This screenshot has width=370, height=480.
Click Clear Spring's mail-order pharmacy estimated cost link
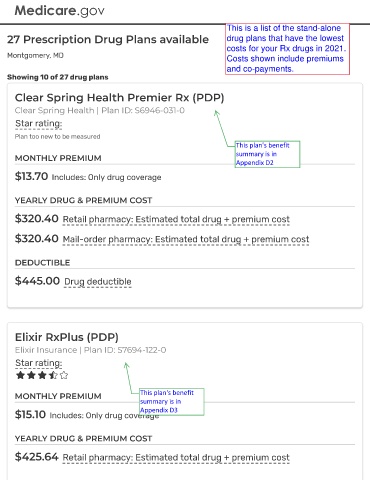tap(186, 240)
